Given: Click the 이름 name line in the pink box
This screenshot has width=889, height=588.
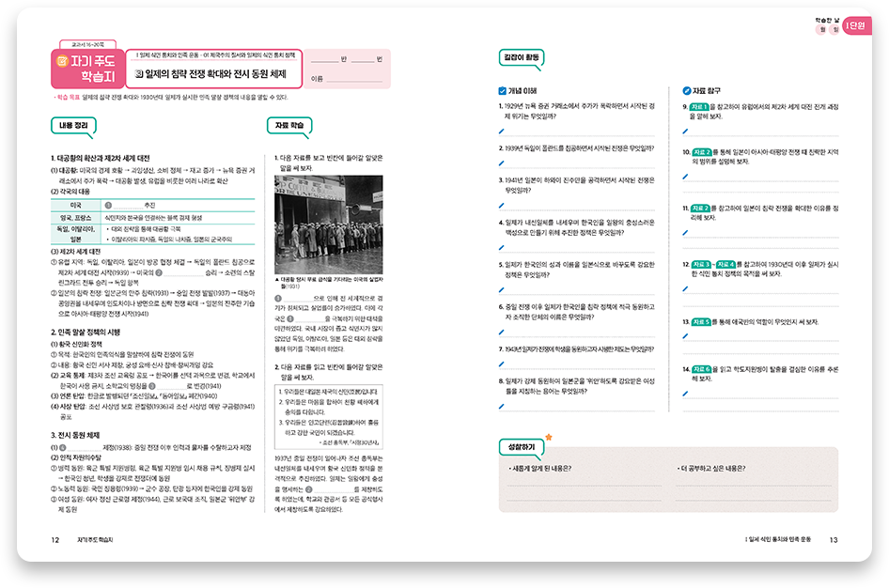Looking at the screenshot, I should [x=354, y=80].
